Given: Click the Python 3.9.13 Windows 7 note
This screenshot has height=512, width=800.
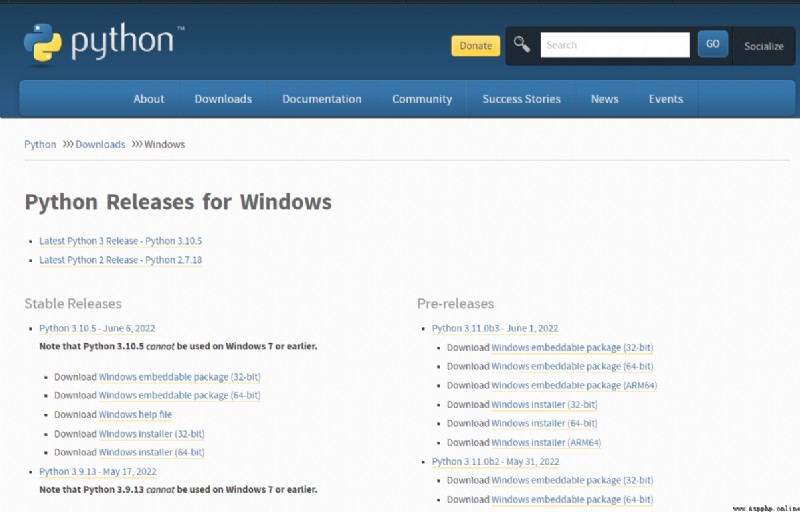Looking at the screenshot, I should pos(178,490).
